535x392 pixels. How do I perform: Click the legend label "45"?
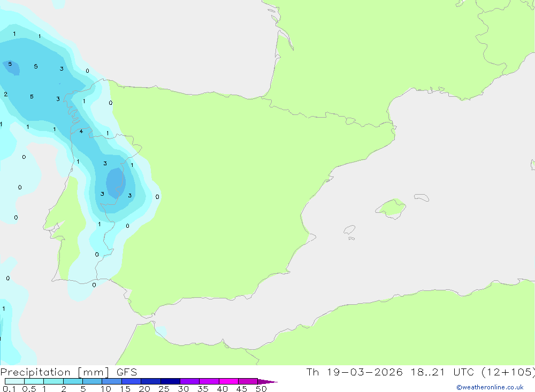click(x=242, y=389)
